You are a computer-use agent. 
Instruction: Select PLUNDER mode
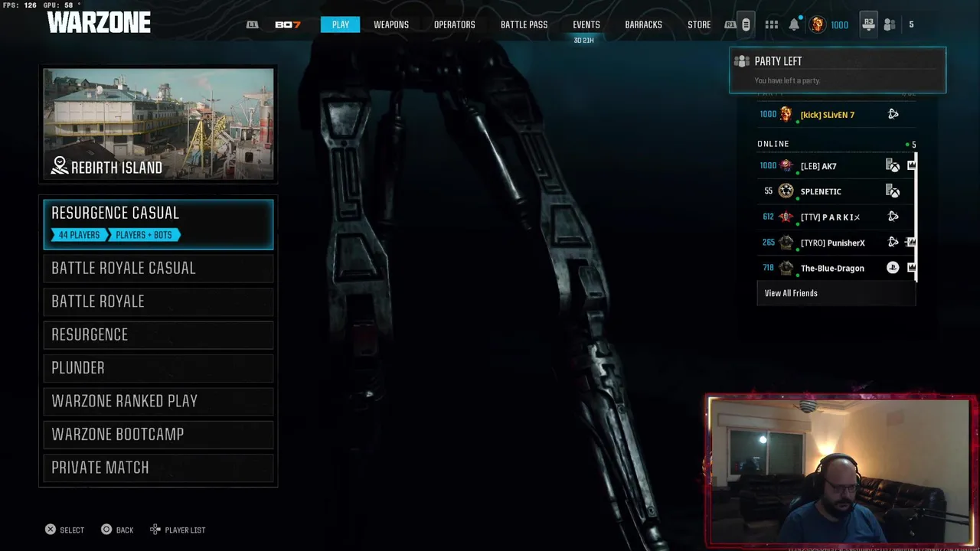158,368
